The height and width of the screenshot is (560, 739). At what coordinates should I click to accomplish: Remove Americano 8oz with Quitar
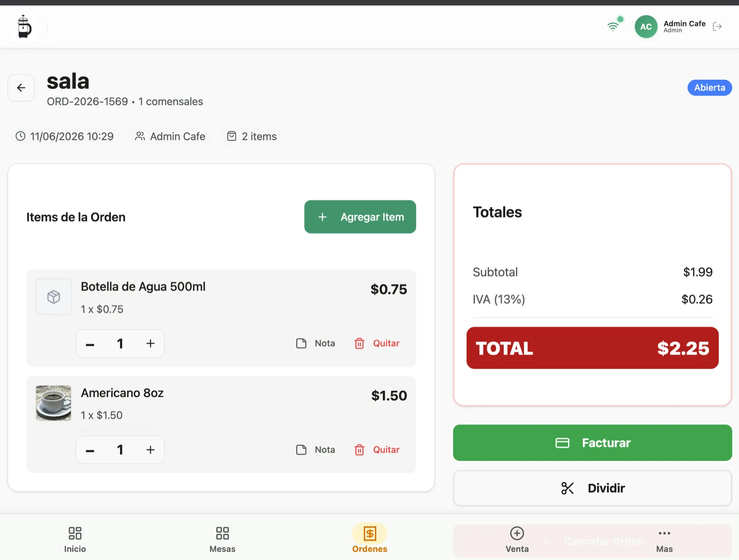pos(377,450)
